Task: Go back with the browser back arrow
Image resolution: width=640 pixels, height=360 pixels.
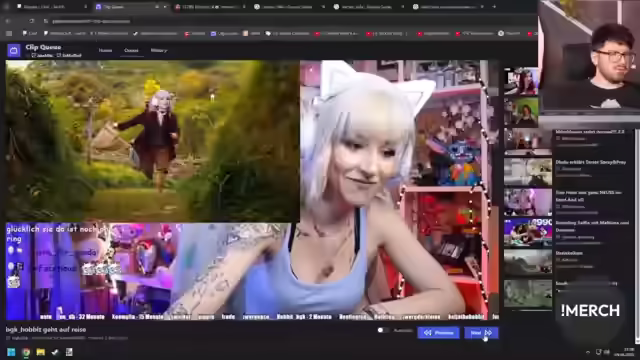Action: pos(8,21)
